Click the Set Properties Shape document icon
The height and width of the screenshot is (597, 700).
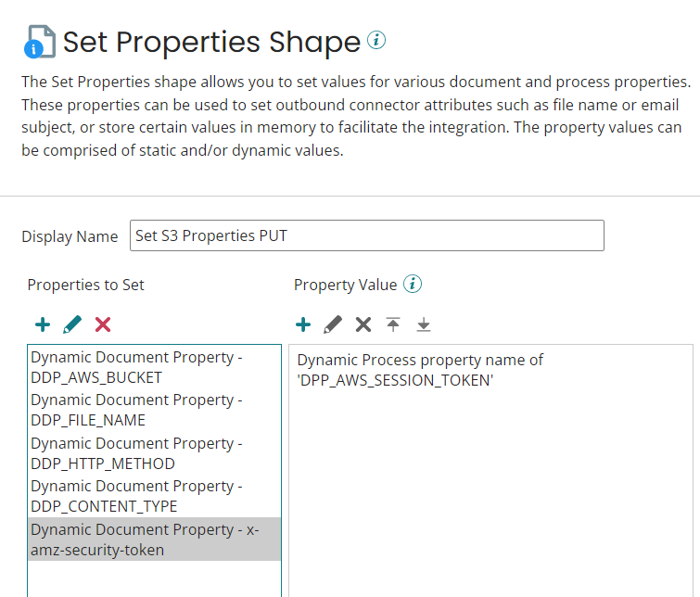[x=39, y=43]
